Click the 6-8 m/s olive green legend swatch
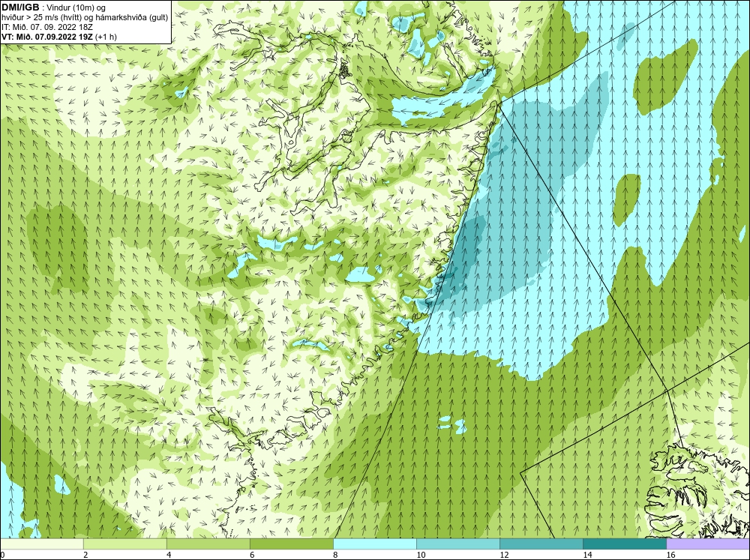Image resolution: width=750 pixels, height=560 pixels. pos(291,544)
